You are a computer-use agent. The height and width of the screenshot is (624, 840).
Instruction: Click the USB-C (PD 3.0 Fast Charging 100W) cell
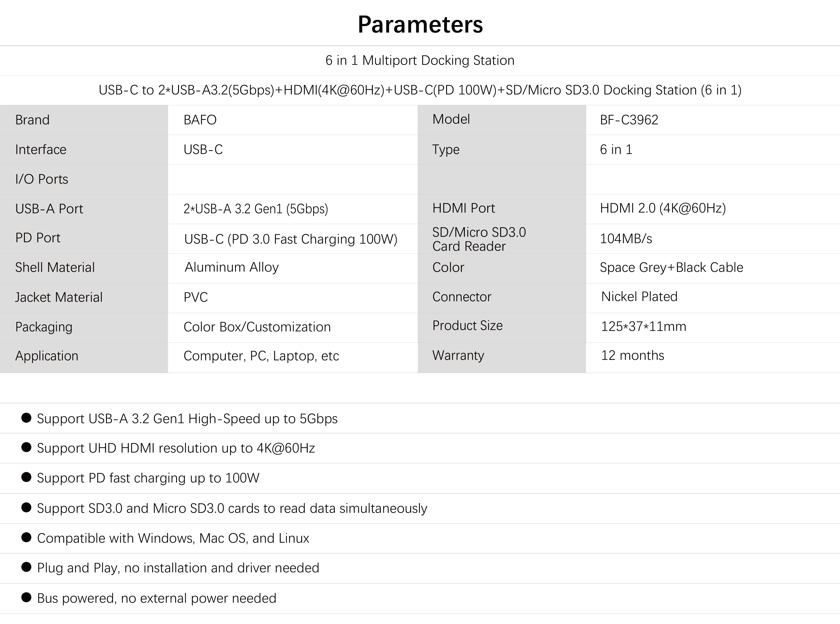click(x=291, y=239)
